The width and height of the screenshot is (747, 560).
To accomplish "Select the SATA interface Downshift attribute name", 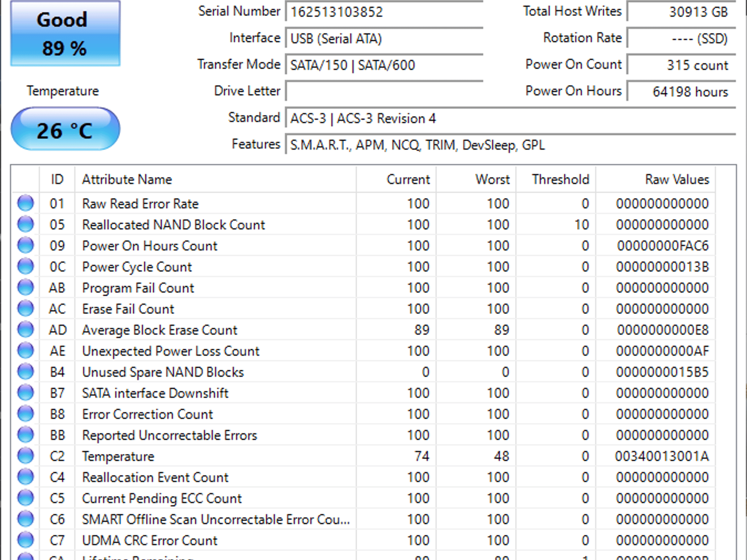I will point(155,393).
